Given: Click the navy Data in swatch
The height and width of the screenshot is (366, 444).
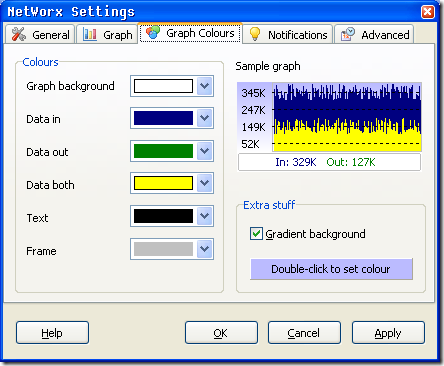Looking at the screenshot, I should tap(163, 118).
